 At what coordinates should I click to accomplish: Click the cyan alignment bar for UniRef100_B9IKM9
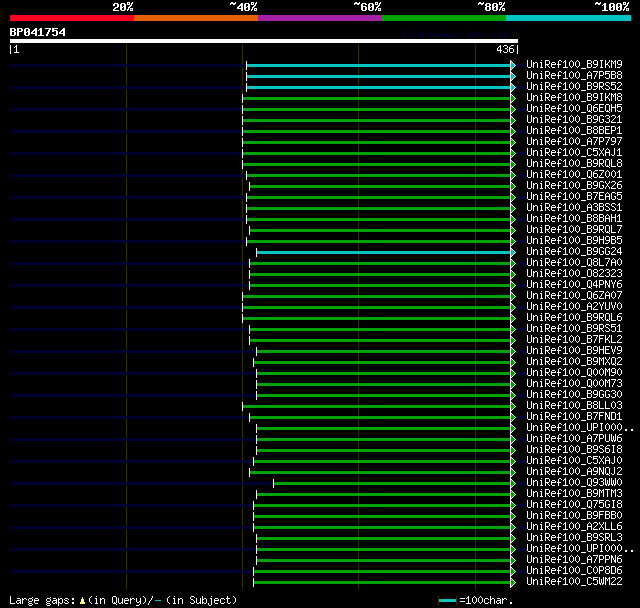pos(379,65)
